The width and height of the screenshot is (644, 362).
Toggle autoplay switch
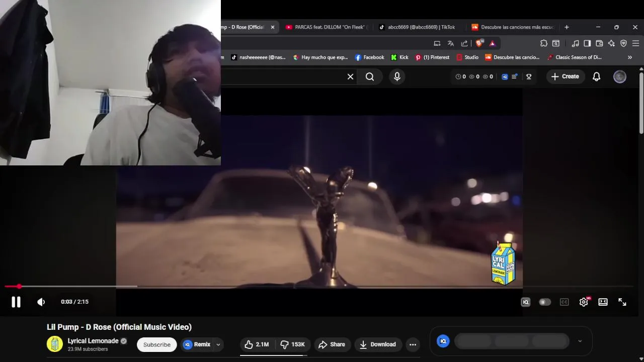tap(544, 302)
